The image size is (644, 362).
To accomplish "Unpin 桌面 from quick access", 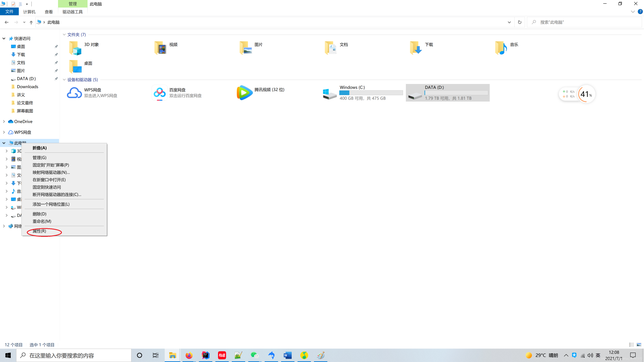I will coord(56,46).
